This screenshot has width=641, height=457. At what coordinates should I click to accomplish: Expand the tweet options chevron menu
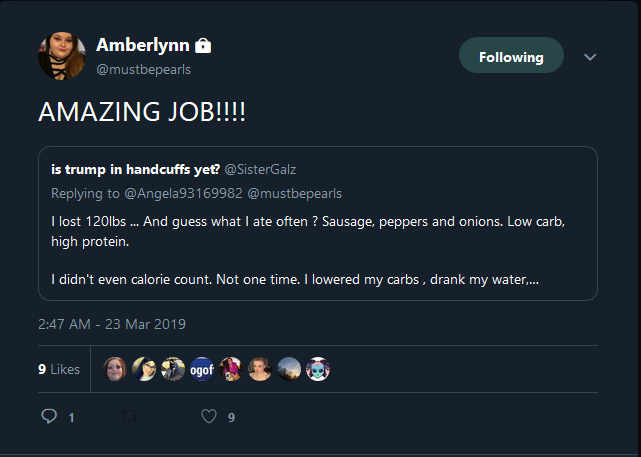click(x=590, y=57)
